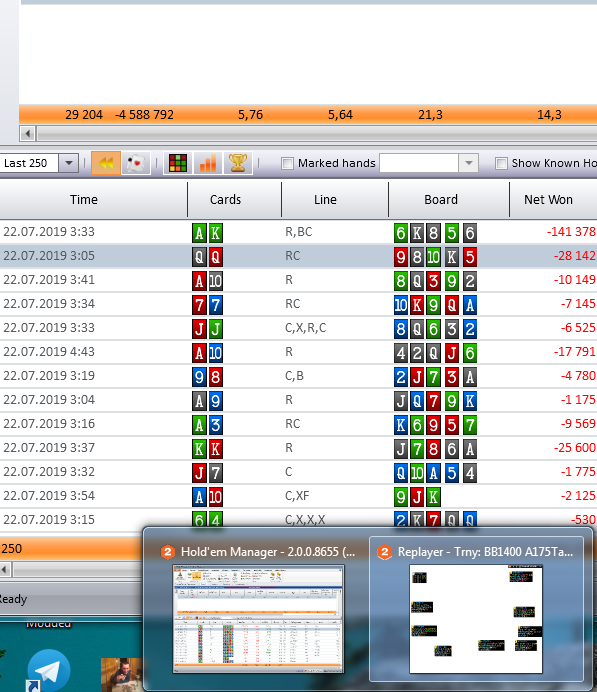Open the photo thumbnail desktop icon

pos(121,675)
